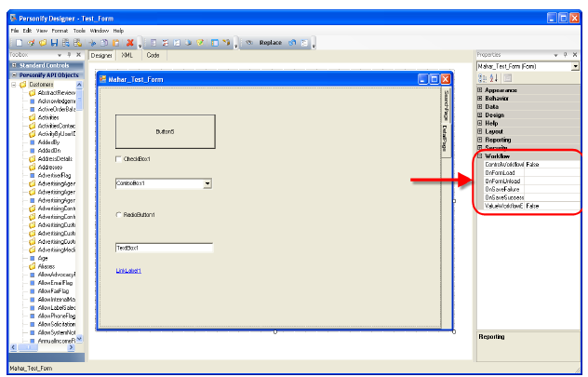Switch to the XML tab
The height and width of the screenshot is (377, 588).
pyautogui.click(x=127, y=56)
